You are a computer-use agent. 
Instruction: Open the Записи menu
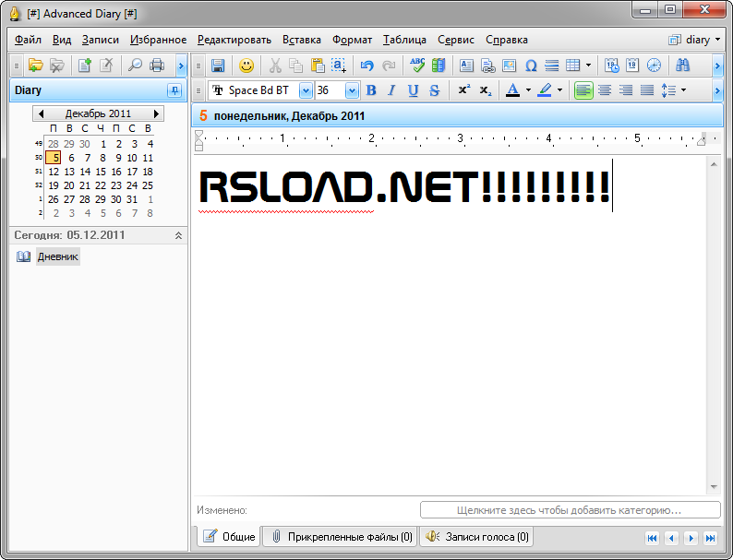pos(101,40)
